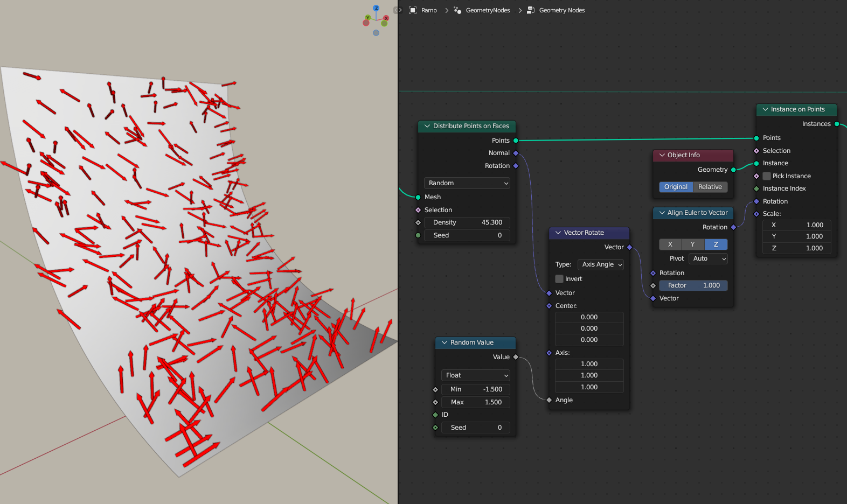This screenshot has height=504, width=847.
Task: Click the Scale Z 1.000 field
Action: click(x=797, y=248)
